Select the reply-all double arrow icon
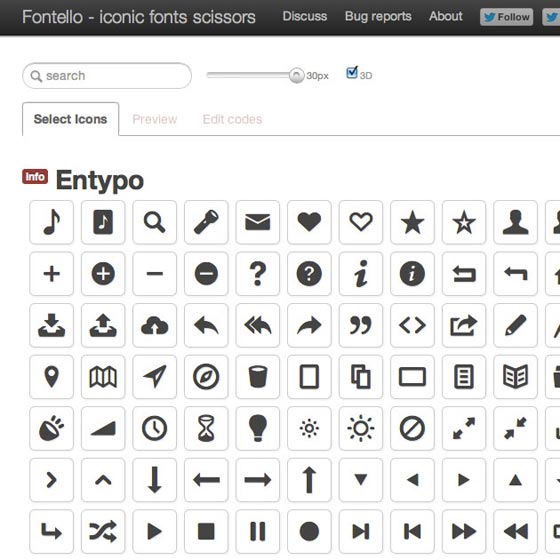This screenshot has height=560, width=560. [258, 325]
